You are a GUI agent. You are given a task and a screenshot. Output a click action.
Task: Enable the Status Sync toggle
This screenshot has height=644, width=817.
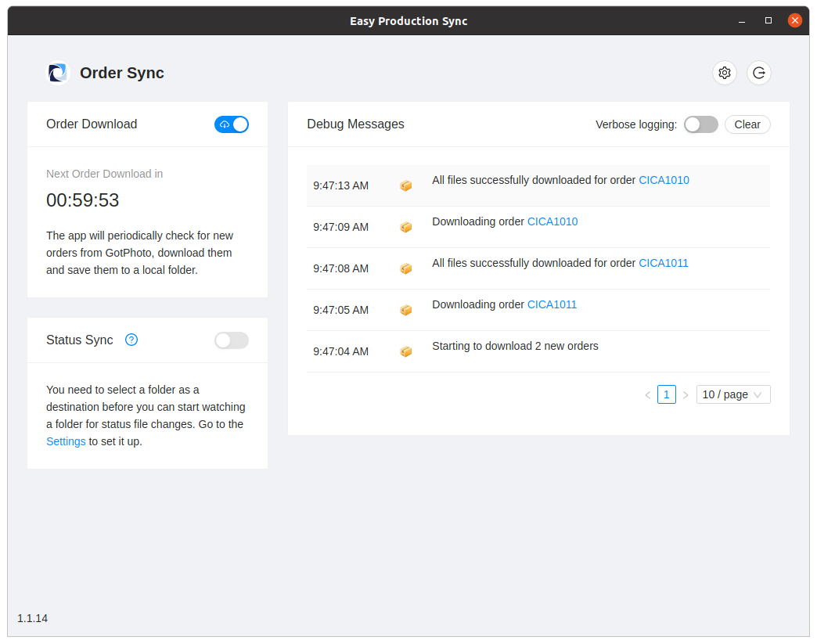coord(232,340)
